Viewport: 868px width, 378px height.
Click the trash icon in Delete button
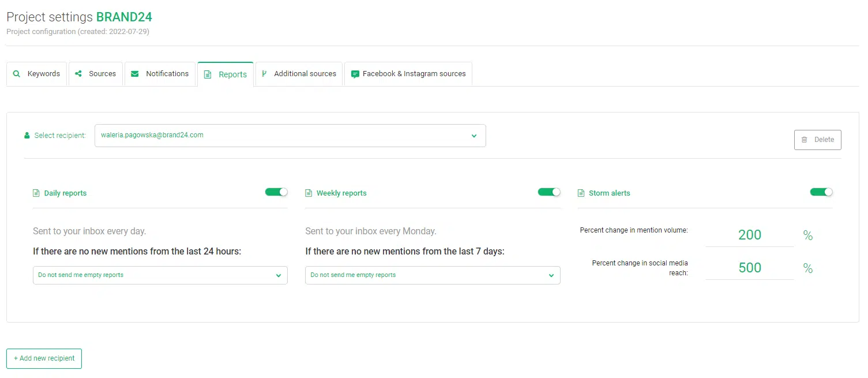(805, 140)
